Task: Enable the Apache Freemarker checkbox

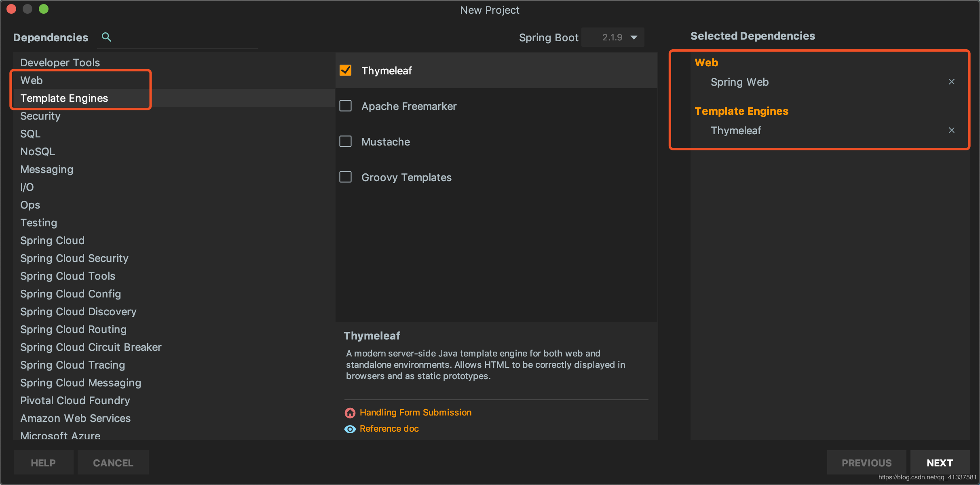Action: [x=346, y=106]
